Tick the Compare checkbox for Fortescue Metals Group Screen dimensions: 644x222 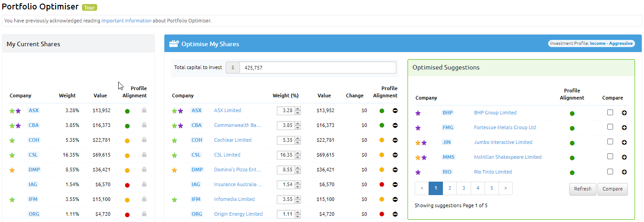click(x=610, y=127)
